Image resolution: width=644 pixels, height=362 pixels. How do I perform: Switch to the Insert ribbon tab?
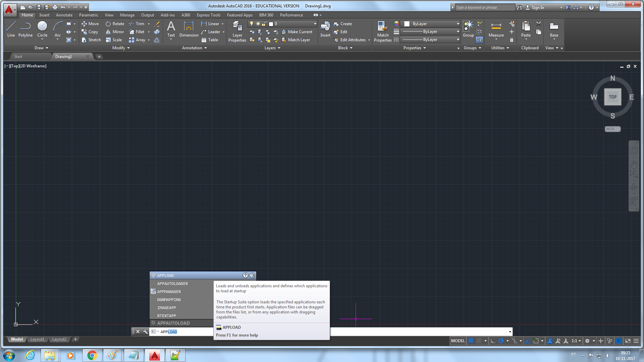pos(44,15)
